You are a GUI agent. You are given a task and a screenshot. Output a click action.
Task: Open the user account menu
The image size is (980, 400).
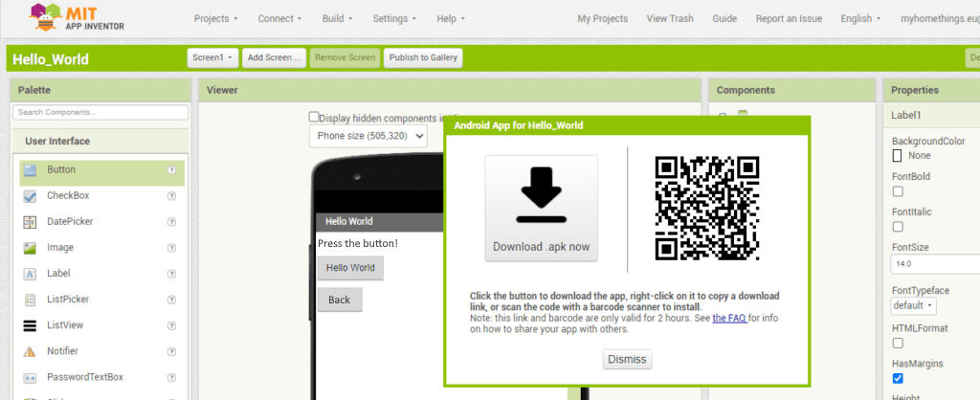pyautogui.click(x=940, y=19)
